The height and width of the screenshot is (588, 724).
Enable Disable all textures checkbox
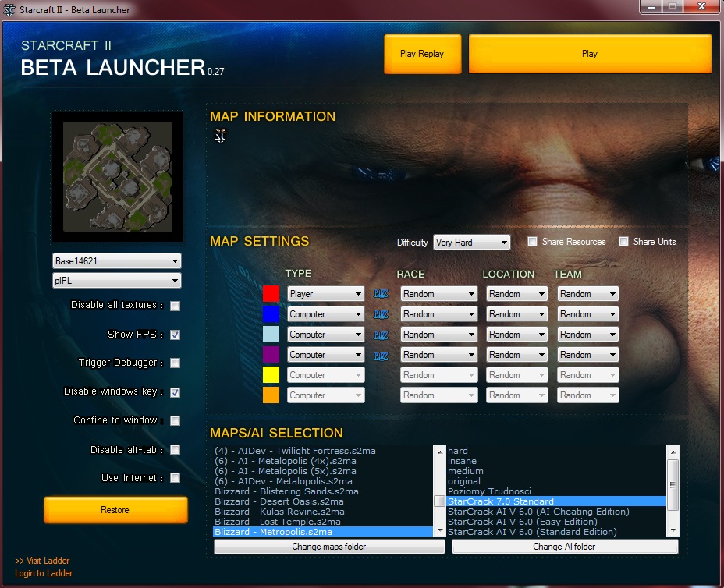point(175,306)
